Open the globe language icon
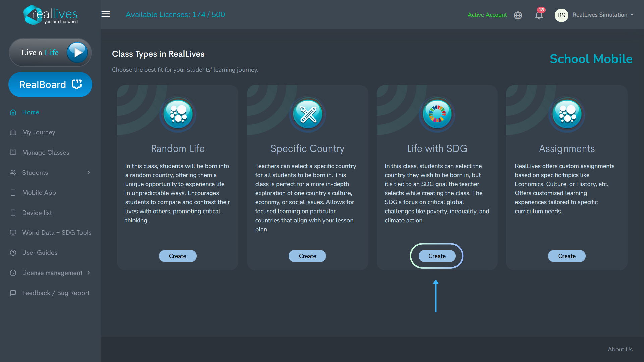This screenshot has height=362, width=644. tap(518, 15)
